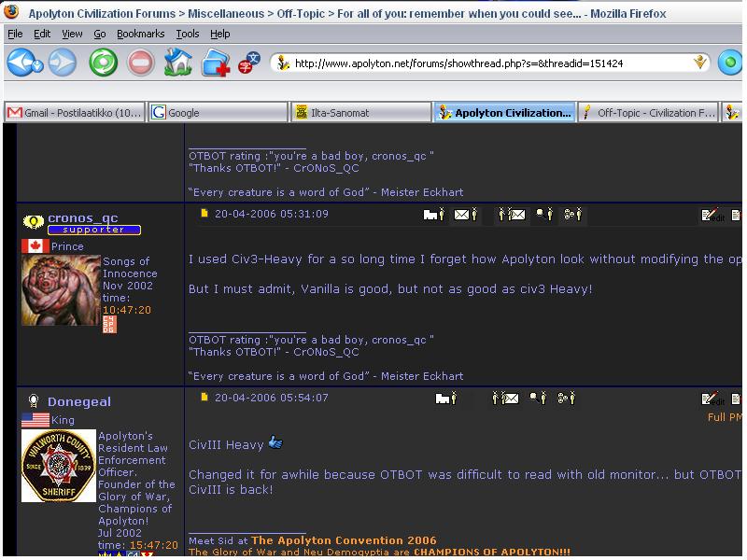
Task: Click the red Stop loading button
Action: click(140, 63)
